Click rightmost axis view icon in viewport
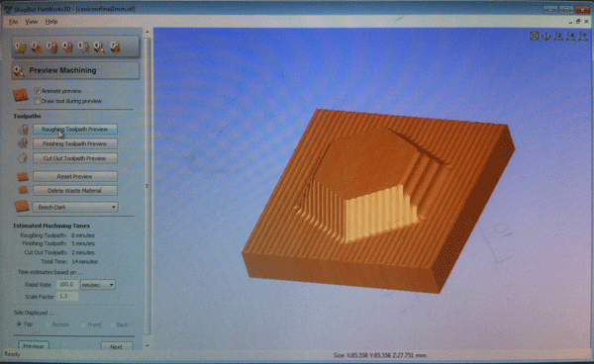This screenshot has width=594, height=364. pos(583,36)
